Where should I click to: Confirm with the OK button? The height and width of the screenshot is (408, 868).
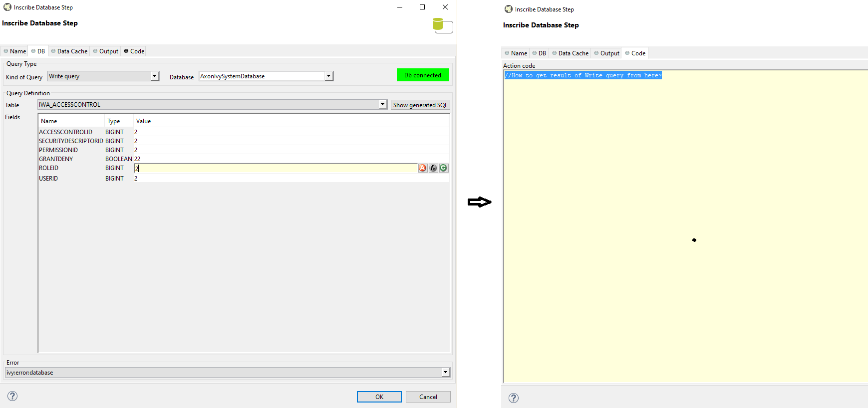pyautogui.click(x=379, y=397)
